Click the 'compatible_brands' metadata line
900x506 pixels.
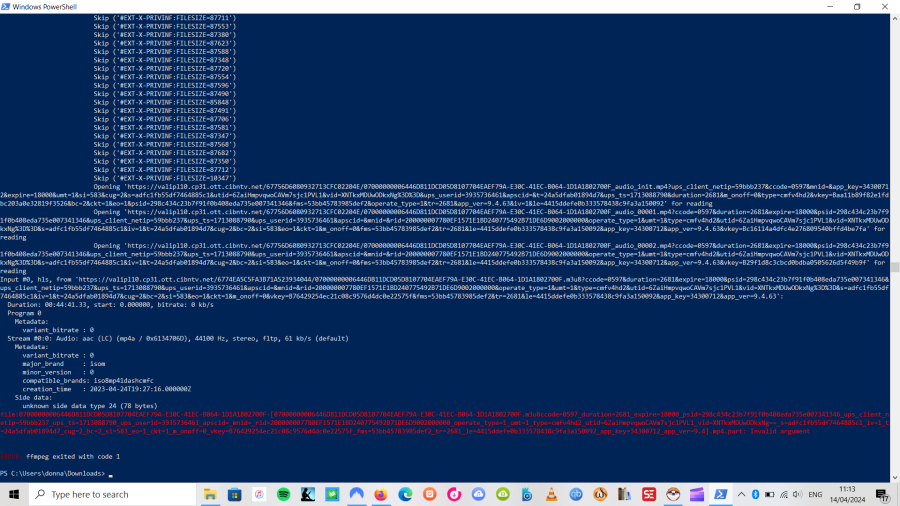click(88, 380)
